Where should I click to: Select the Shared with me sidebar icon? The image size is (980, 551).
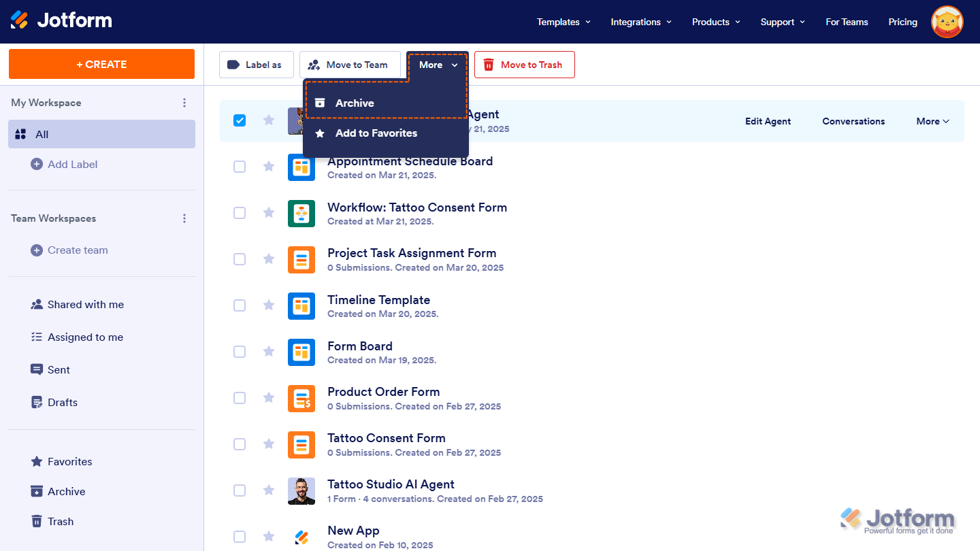coord(37,304)
